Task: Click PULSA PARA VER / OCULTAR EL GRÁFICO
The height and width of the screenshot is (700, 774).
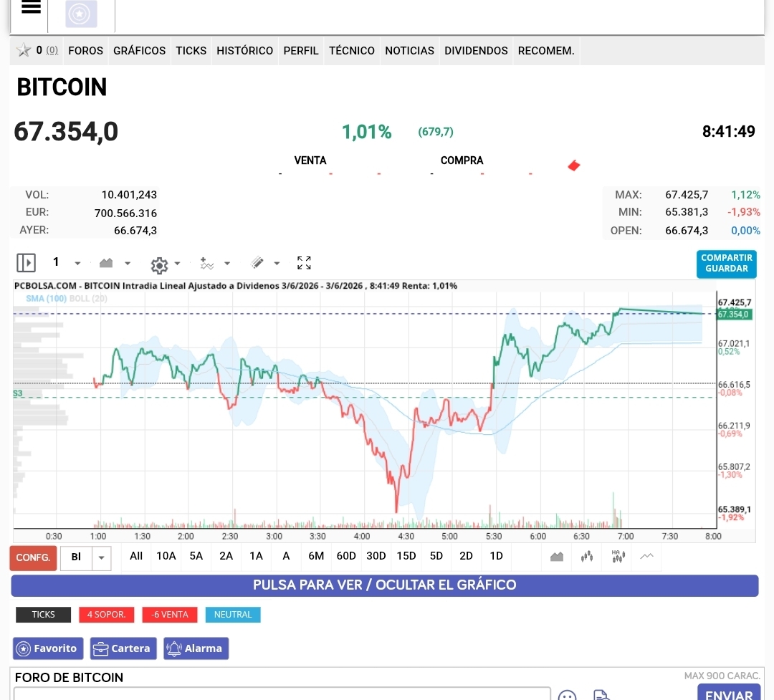Action: 385,585
